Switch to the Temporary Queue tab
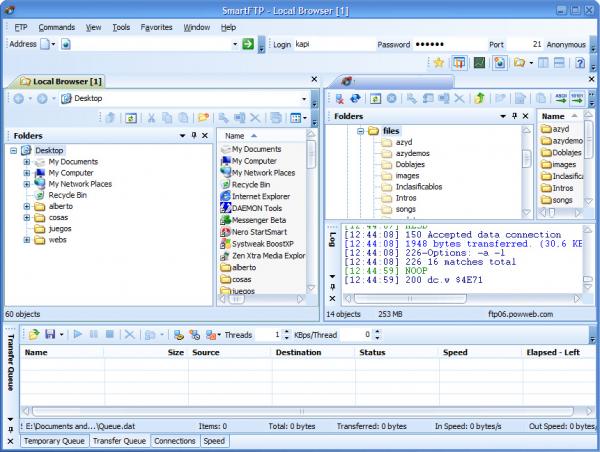Image resolution: width=600 pixels, height=452 pixels. coord(54,441)
